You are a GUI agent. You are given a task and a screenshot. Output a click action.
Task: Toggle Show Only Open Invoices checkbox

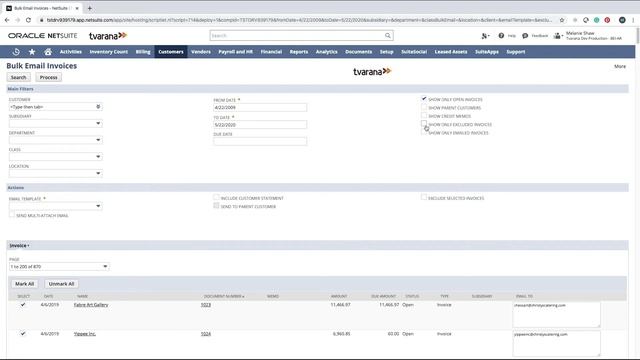tap(424, 99)
